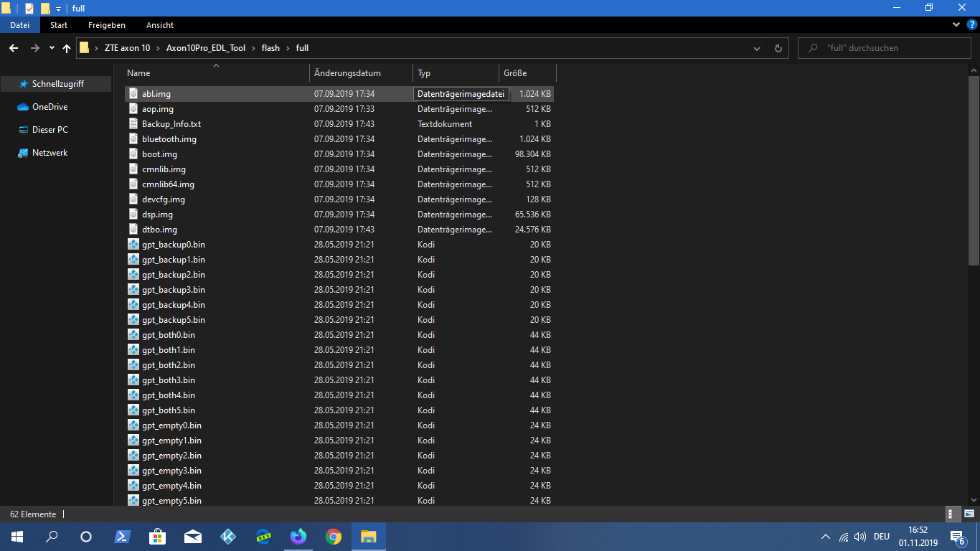Click the abl.img file icon

(x=133, y=94)
